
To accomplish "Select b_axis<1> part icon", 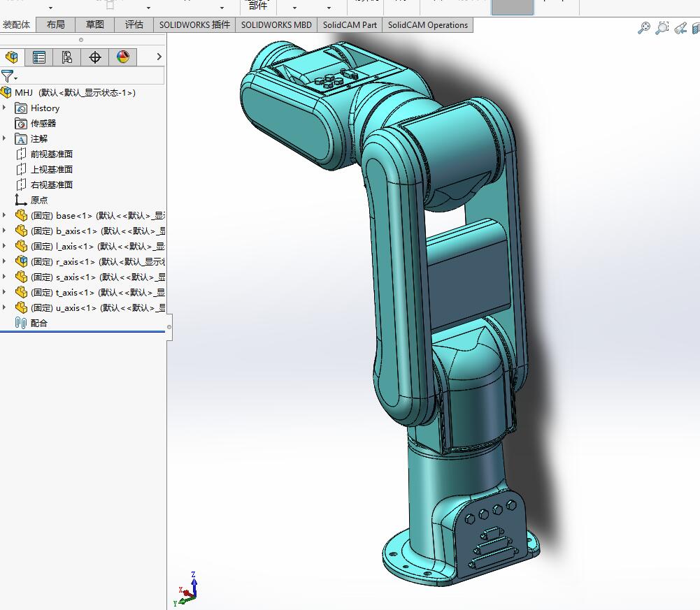I will point(21,231).
